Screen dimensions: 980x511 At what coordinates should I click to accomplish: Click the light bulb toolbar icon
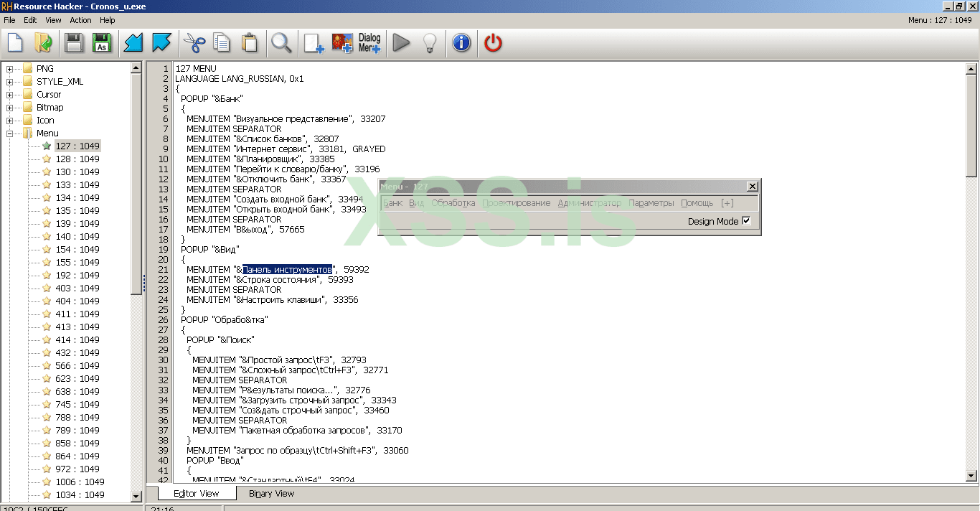pos(429,43)
